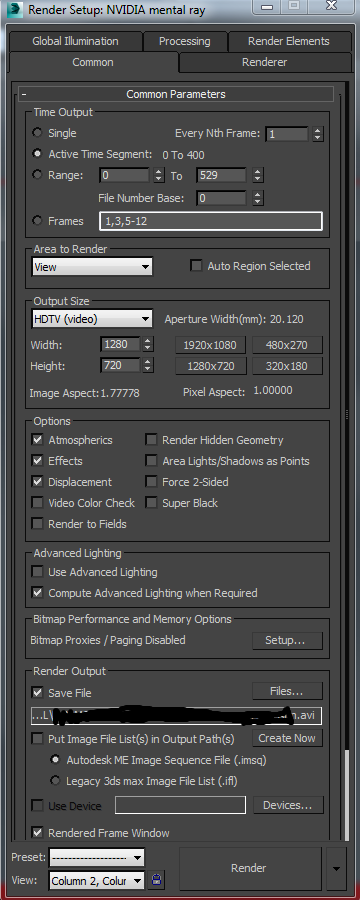Click the Use Device name field
Viewport: 360px width, 900px height.
click(x=180, y=805)
